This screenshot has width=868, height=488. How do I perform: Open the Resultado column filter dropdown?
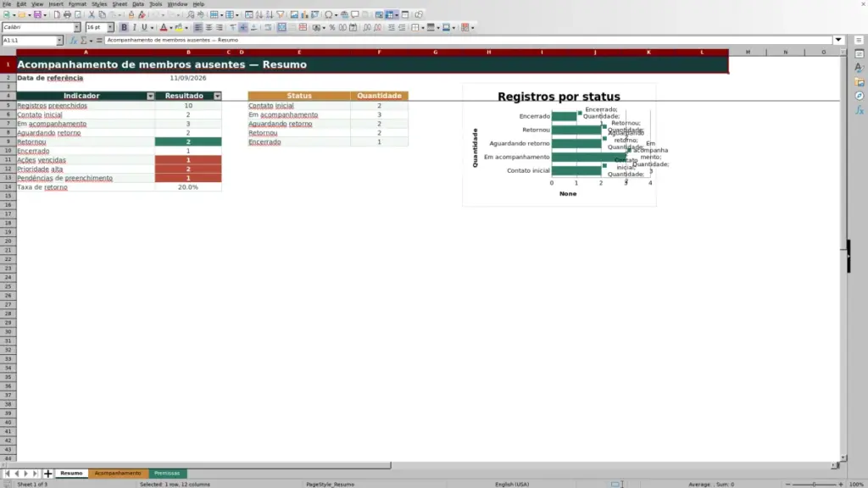[218, 96]
